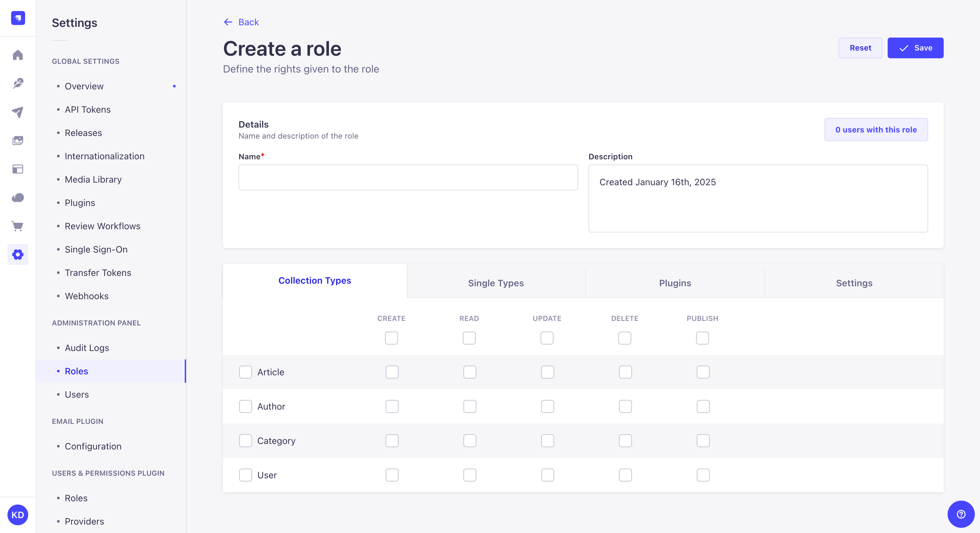The image size is (980, 533).
Task: Open the Strapi Cloud icon
Action: coord(18,197)
